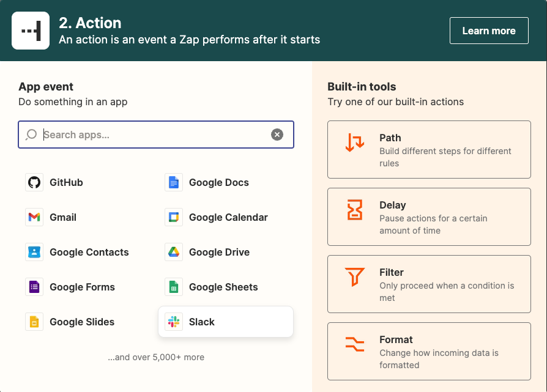Select the Gmail app label
The height and width of the screenshot is (392, 547).
[x=63, y=217]
